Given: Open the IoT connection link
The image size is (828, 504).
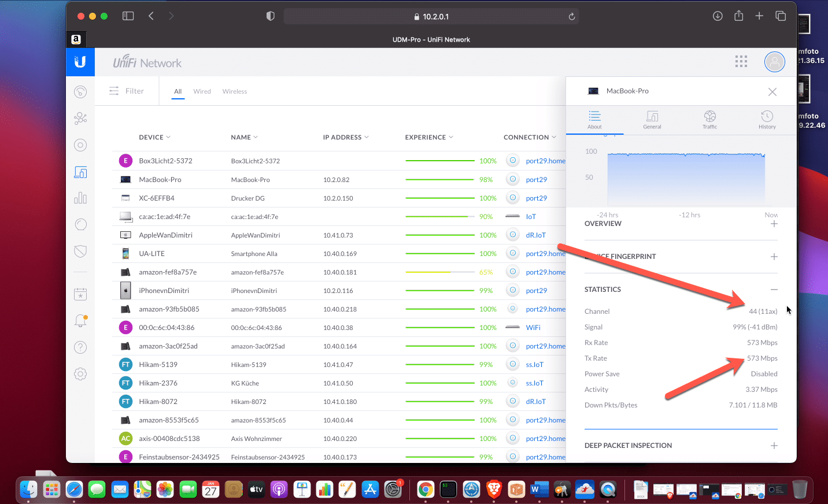Looking at the screenshot, I should coord(531,217).
